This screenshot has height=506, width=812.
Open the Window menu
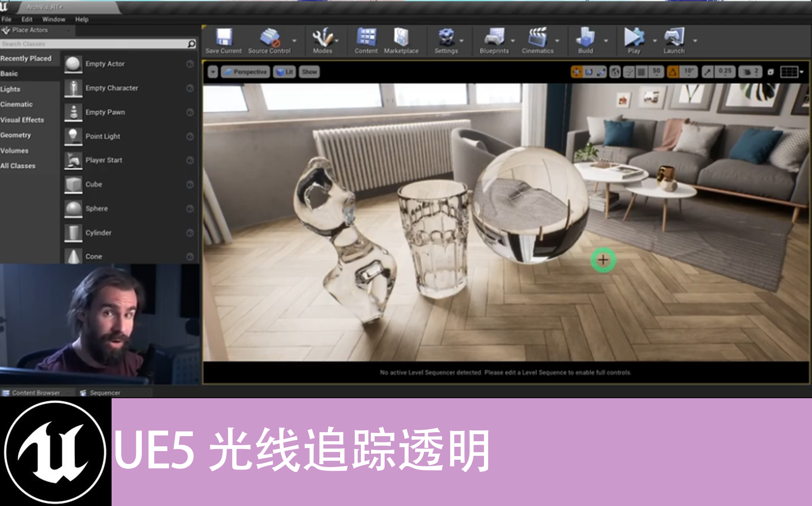tap(53, 19)
